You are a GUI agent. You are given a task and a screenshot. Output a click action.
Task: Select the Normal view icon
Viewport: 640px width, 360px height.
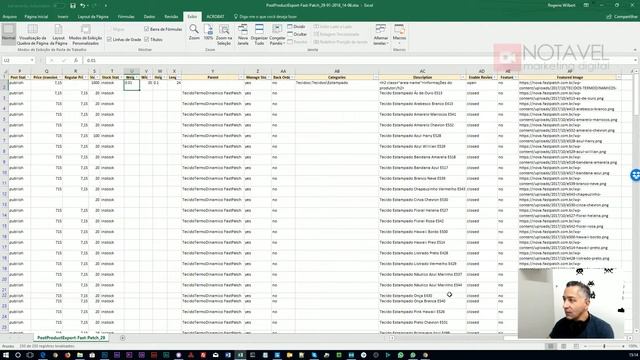point(8,33)
